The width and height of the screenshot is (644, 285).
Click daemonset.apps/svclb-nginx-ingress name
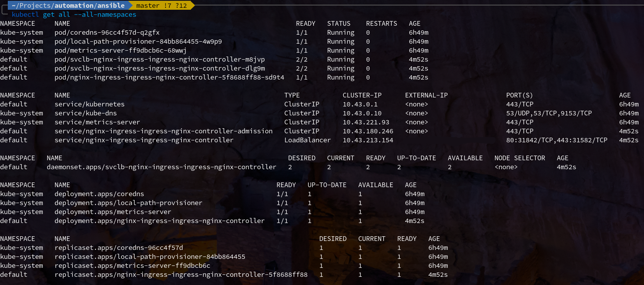tap(162, 167)
